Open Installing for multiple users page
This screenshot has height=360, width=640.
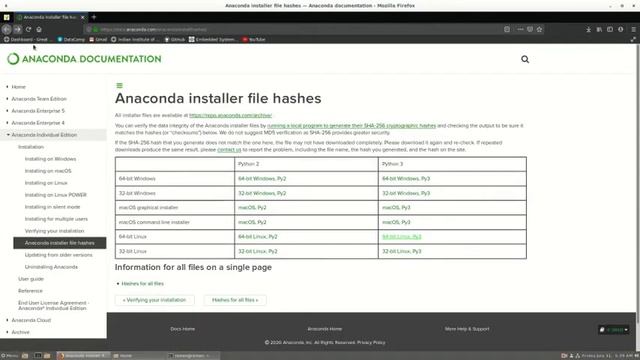coord(56,219)
